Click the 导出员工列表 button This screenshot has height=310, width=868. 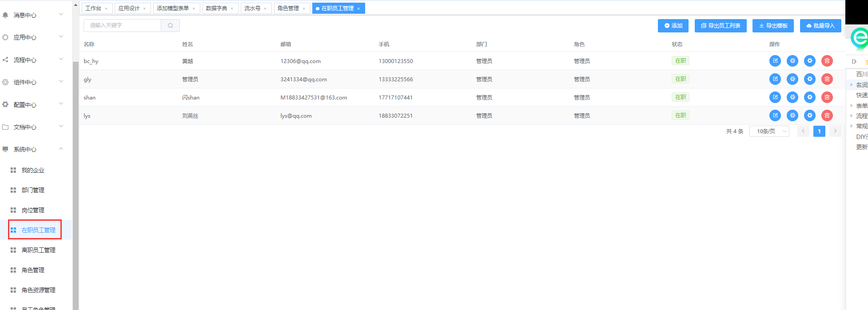[721, 26]
